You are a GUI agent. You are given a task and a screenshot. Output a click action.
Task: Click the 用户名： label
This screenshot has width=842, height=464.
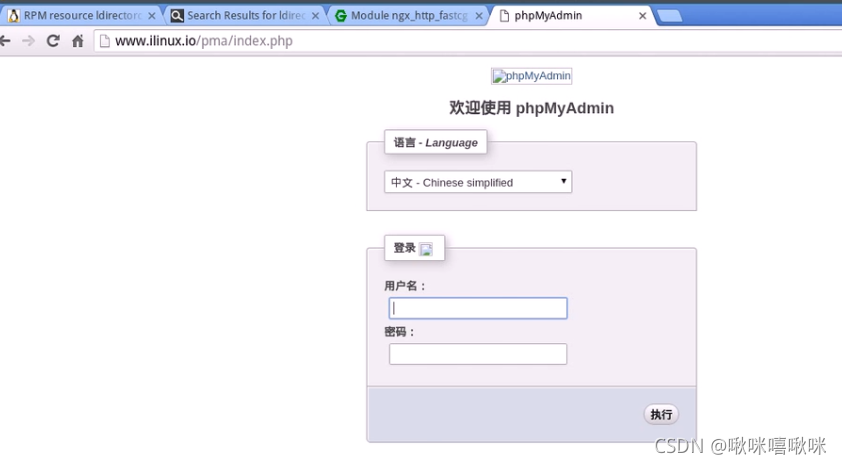tap(405, 286)
